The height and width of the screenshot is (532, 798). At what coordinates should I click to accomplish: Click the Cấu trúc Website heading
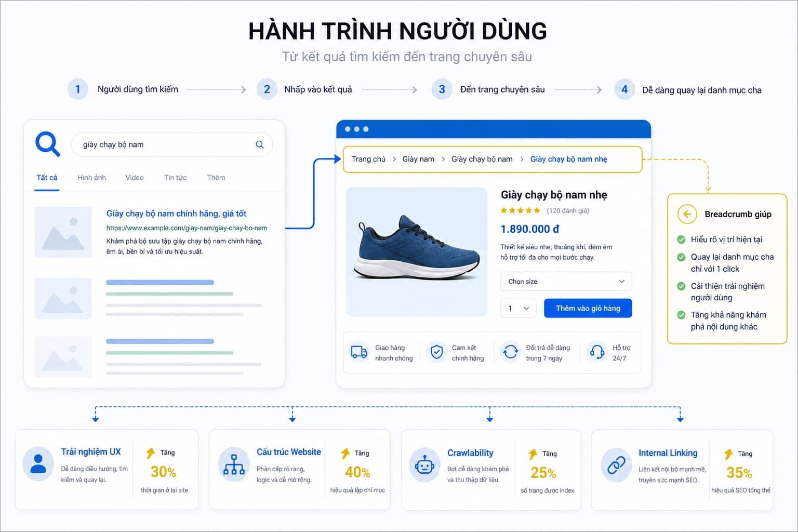[289, 452]
